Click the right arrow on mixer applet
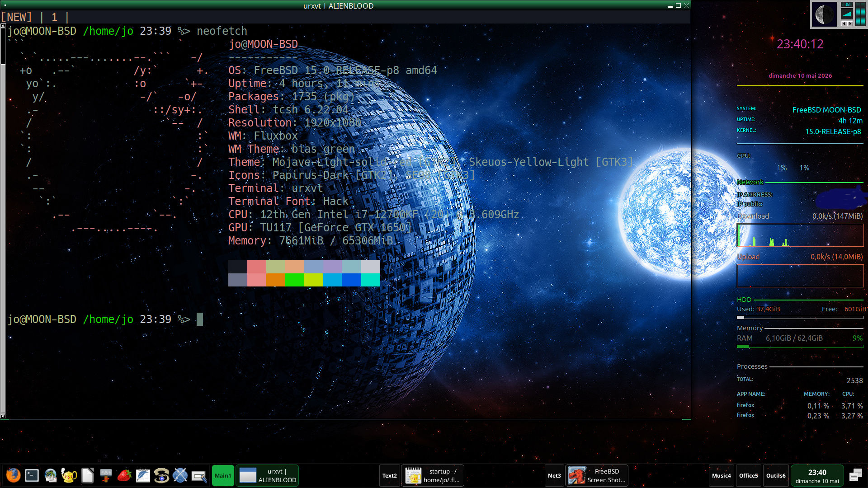The width and height of the screenshot is (868, 488). coord(850,23)
